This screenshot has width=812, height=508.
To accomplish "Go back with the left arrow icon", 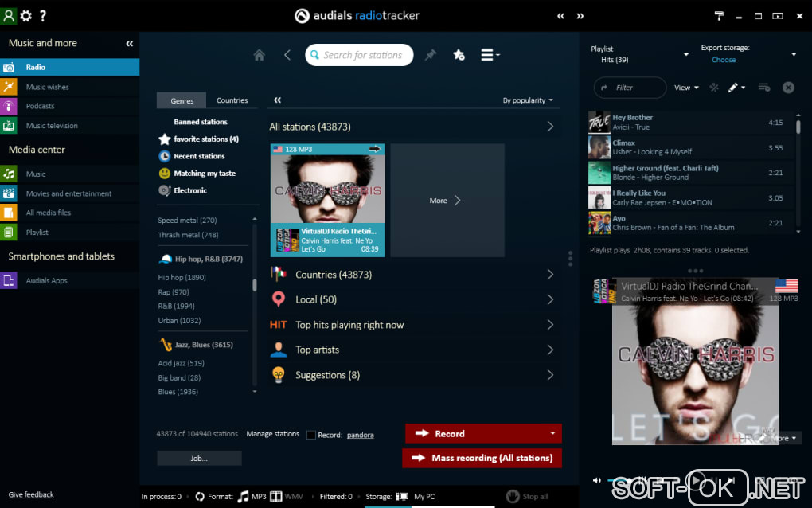I will (287, 55).
